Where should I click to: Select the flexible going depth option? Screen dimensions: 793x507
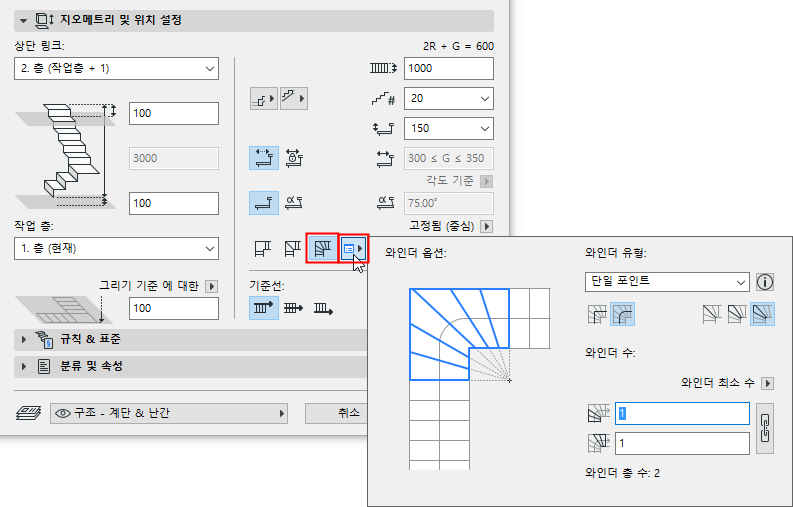[263, 158]
